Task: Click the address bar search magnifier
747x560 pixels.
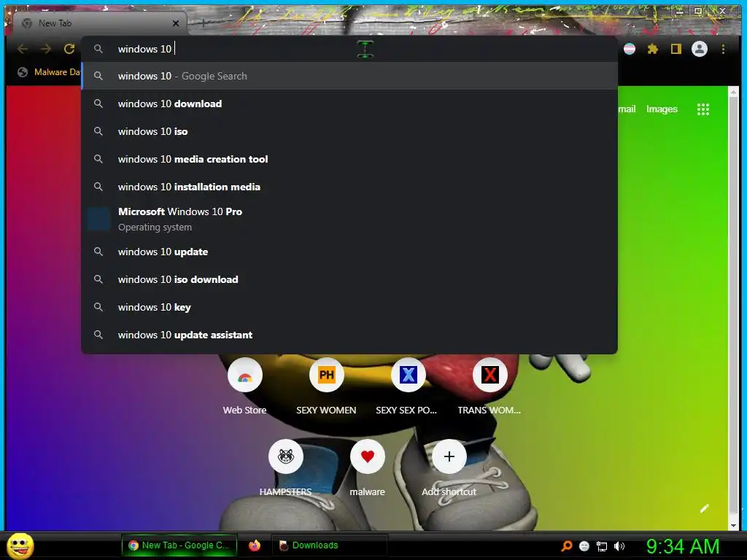Action: coord(98,49)
